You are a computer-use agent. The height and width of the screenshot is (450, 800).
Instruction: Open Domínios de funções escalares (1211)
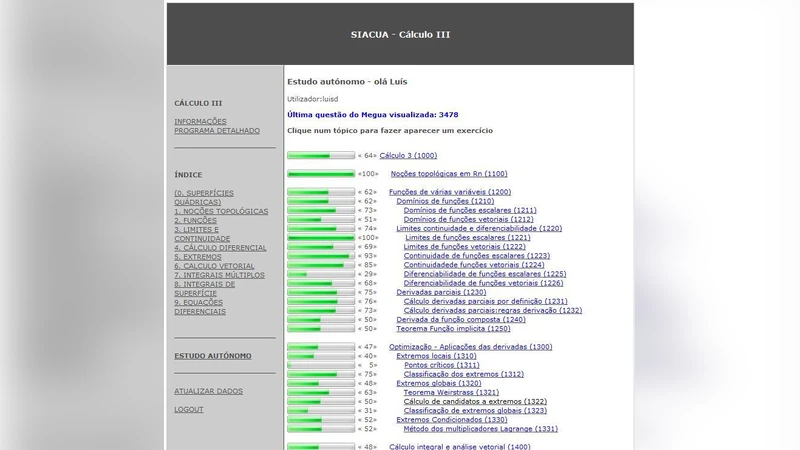pyautogui.click(x=470, y=210)
